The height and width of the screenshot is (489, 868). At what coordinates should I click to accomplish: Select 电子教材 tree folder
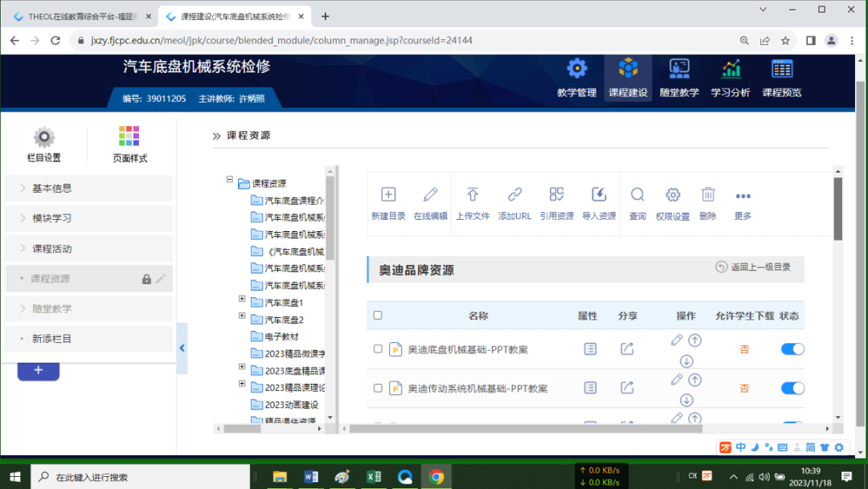point(281,336)
